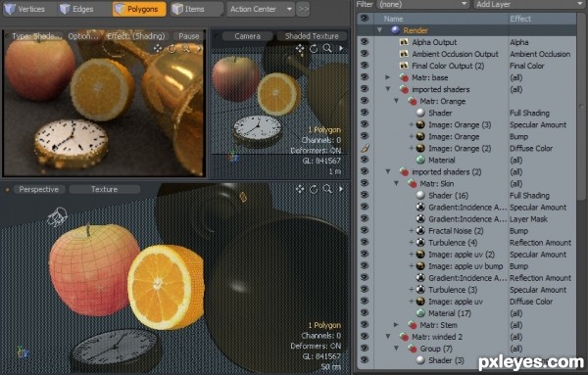Click the Shaded Texture view style
Image resolution: width=588 pixels, height=375 pixels.
(x=312, y=36)
